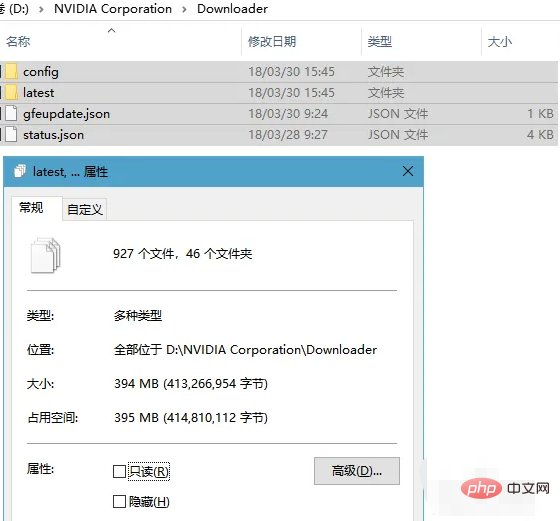Click 18/03/30 15:45 date of config row
The height and width of the screenshot is (521, 560).
(291, 72)
